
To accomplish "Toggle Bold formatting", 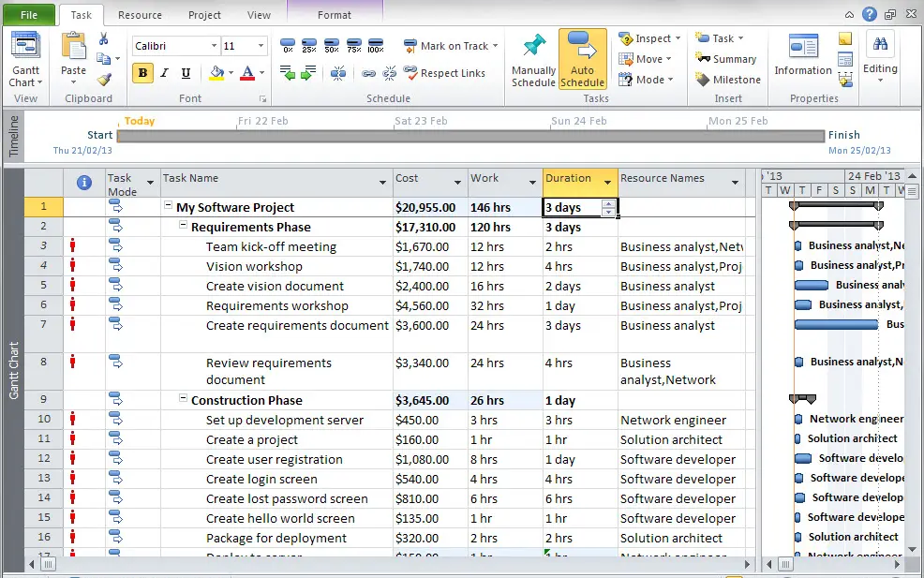I will [142, 73].
